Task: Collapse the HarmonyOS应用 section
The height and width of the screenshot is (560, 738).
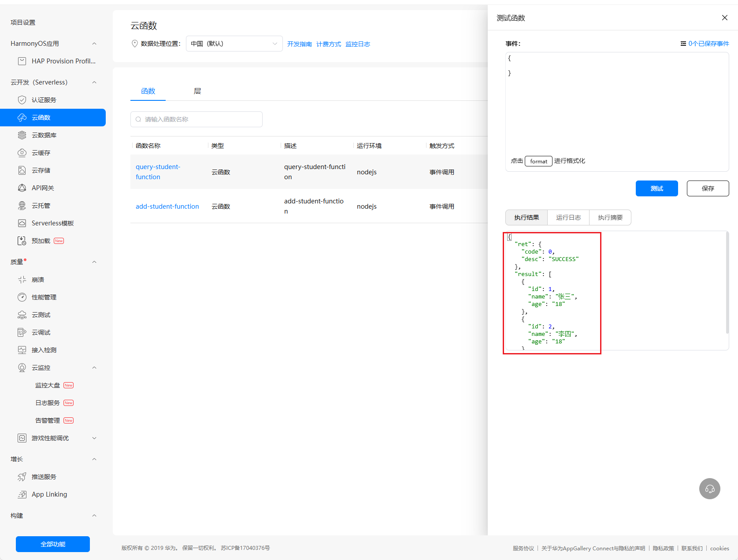Action: tap(94, 44)
